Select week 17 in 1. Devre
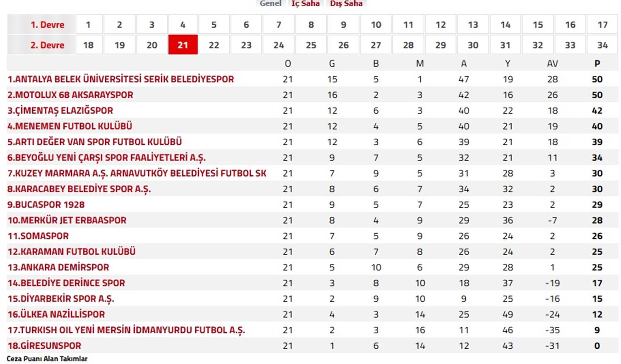 coord(602,24)
